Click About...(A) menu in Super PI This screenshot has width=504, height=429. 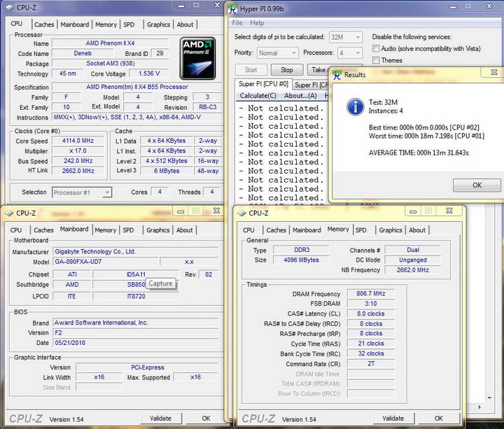pos(300,96)
